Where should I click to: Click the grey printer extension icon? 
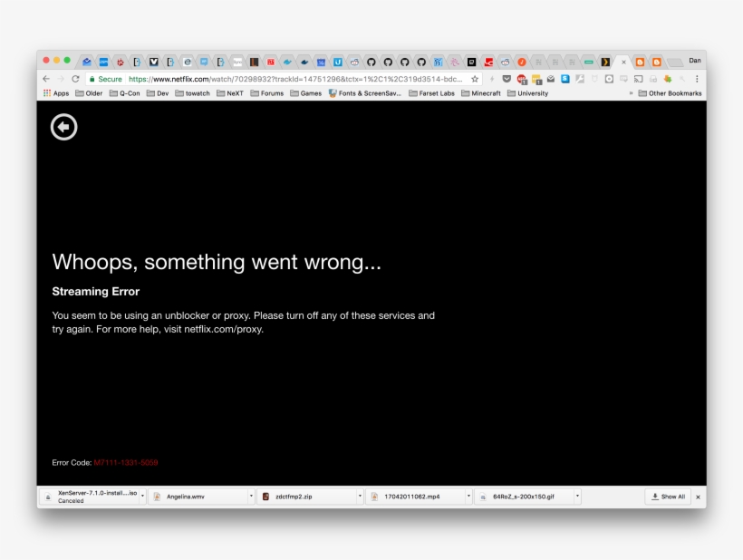click(653, 79)
